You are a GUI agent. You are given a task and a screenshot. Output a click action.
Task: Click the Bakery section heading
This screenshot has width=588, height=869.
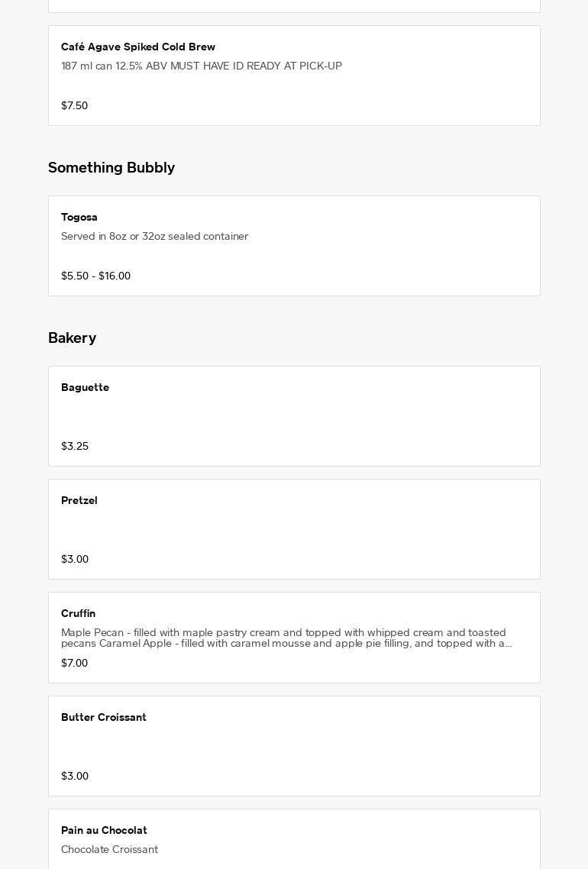click(x=73, y=338)
